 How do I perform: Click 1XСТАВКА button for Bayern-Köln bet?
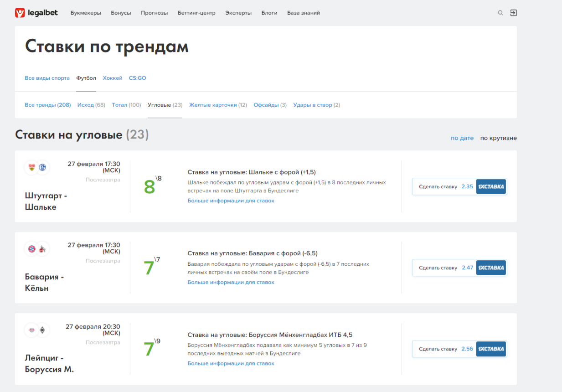[x=491, y=268]
